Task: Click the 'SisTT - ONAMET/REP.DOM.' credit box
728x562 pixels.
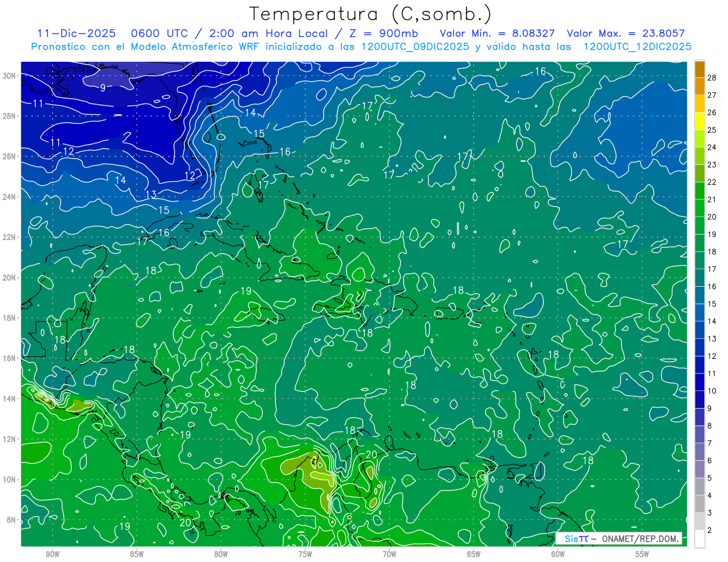Action: (618, 539)
